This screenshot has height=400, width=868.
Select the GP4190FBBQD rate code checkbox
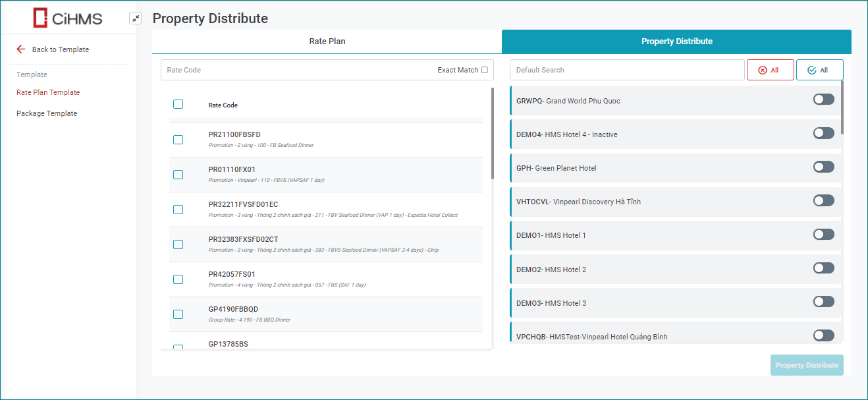(x=178, y=314)
